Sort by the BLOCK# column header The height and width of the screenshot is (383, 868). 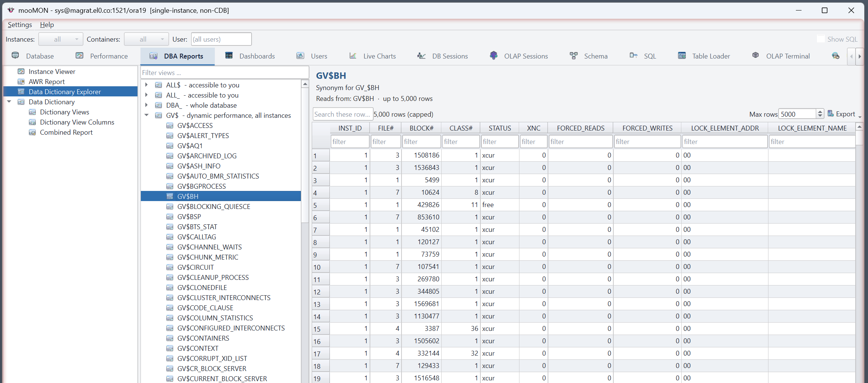click(421, 128)
